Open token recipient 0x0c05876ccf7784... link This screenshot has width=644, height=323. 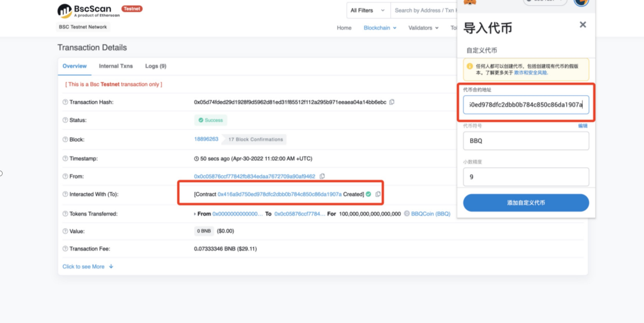click(x=300, y=214)
